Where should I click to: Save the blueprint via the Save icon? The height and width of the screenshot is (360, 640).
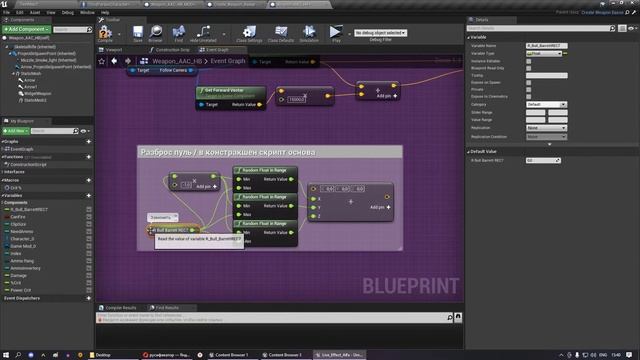tap(138, 32)
